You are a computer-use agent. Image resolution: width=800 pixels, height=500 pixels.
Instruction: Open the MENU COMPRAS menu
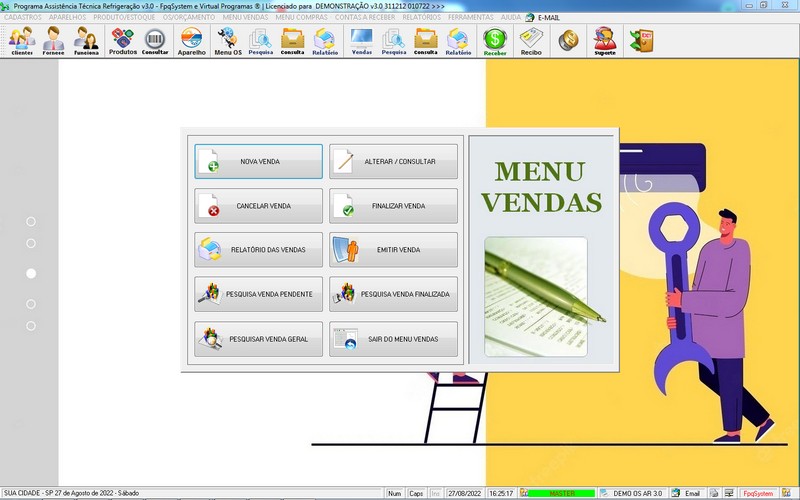(302, 17)
